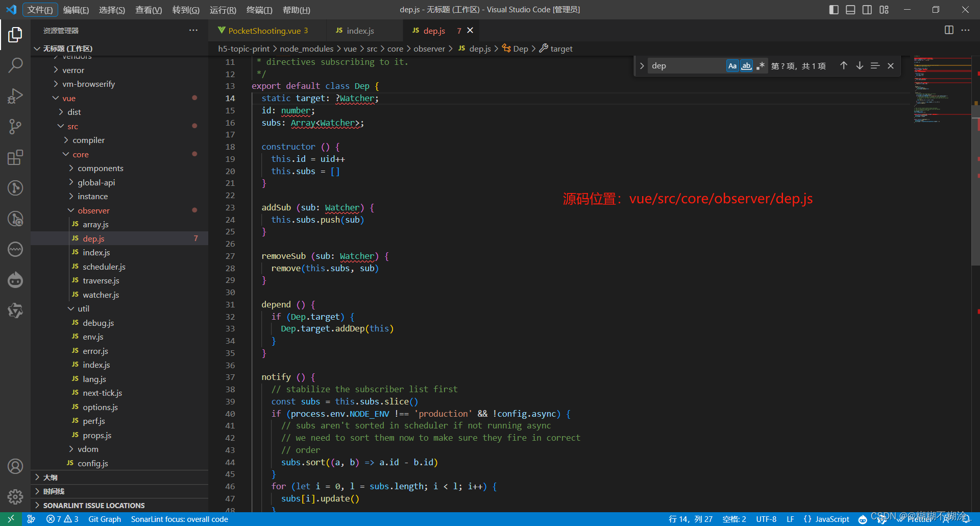980x526 pixels.
Task: Switch to PocketShooting.vue tab
Action: click(264, 31)
